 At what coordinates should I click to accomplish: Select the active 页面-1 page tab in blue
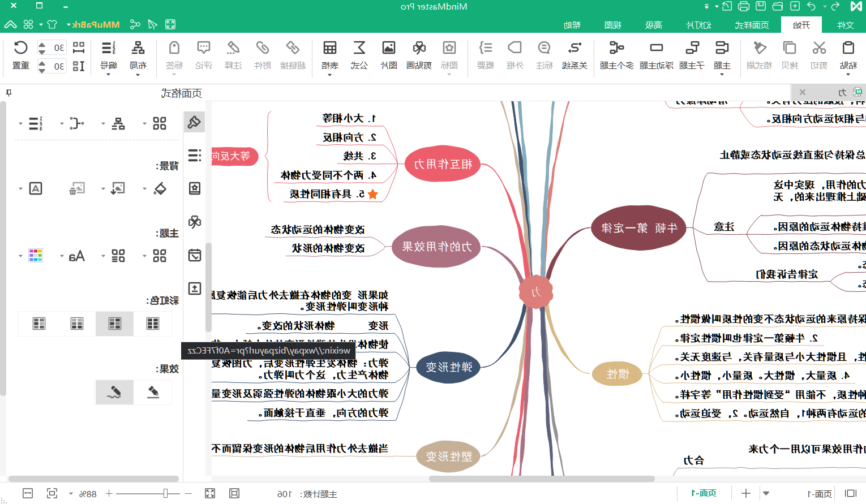pyautogui.click(x=704, y=493)
